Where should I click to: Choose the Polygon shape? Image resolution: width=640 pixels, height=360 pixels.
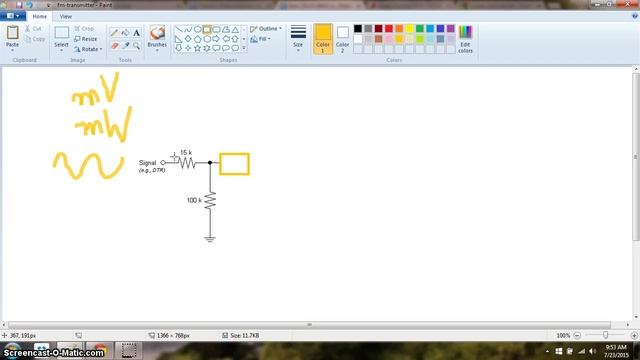(x=226, y=29)
